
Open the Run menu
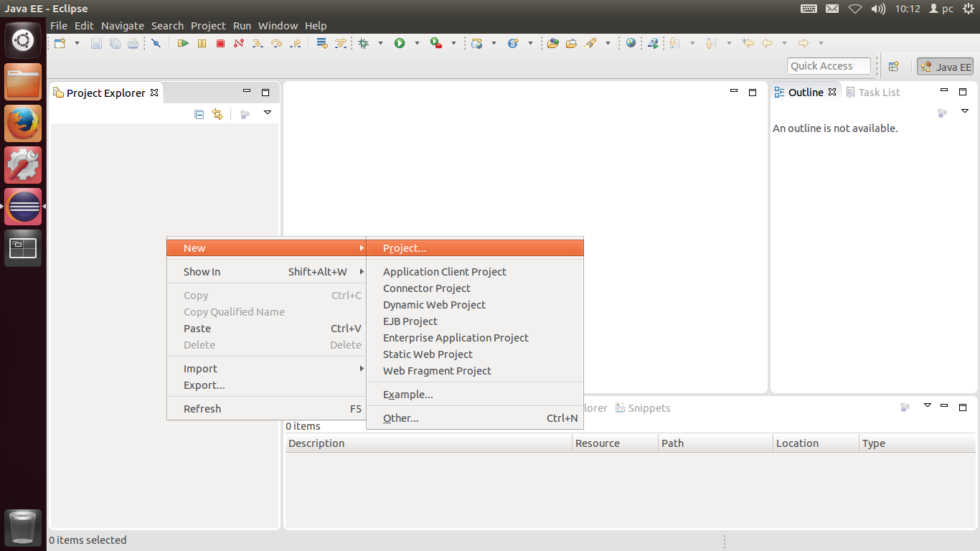click(242, 26)
